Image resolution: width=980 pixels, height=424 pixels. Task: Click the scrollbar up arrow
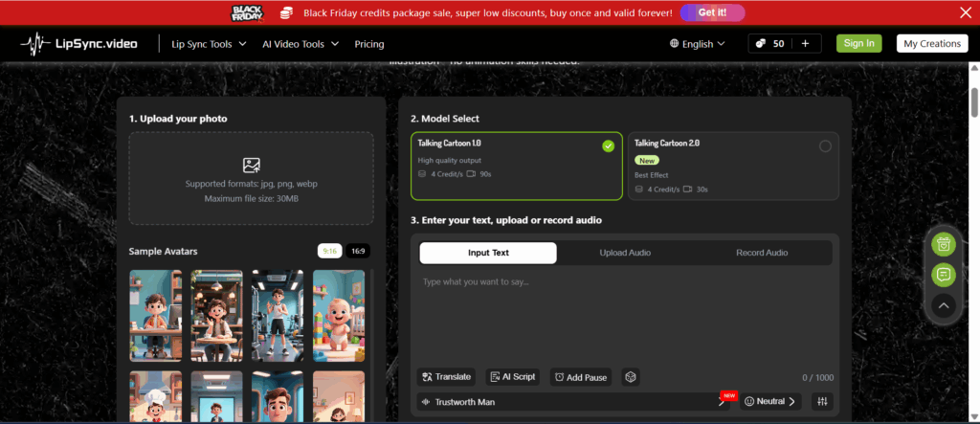[x=974, y=68]
